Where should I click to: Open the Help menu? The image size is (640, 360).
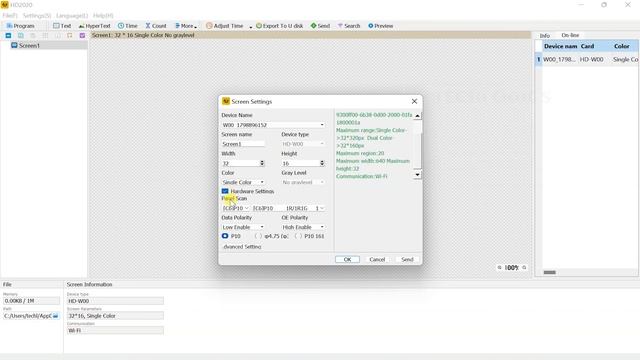(103, 16)
